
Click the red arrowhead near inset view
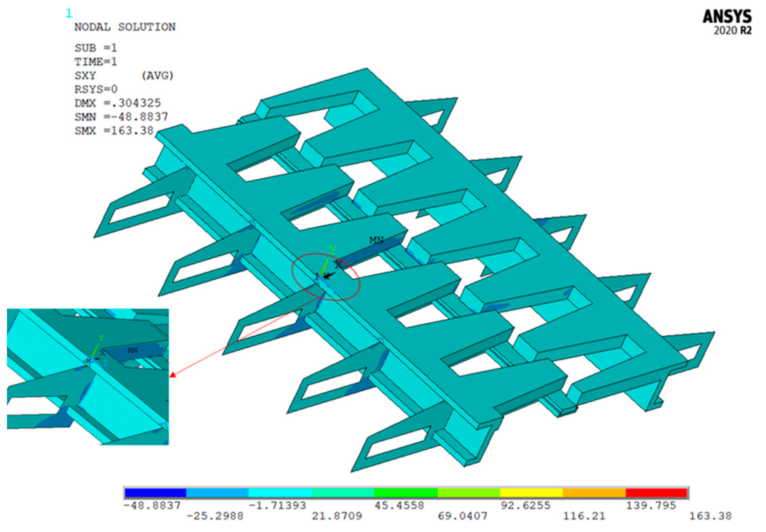coord(173,375)
